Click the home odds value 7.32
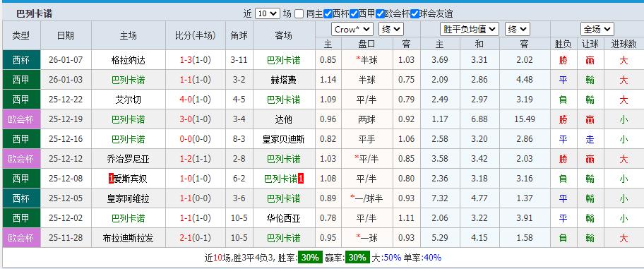This screenshot has height=269, width=644. tap(440, 198)
